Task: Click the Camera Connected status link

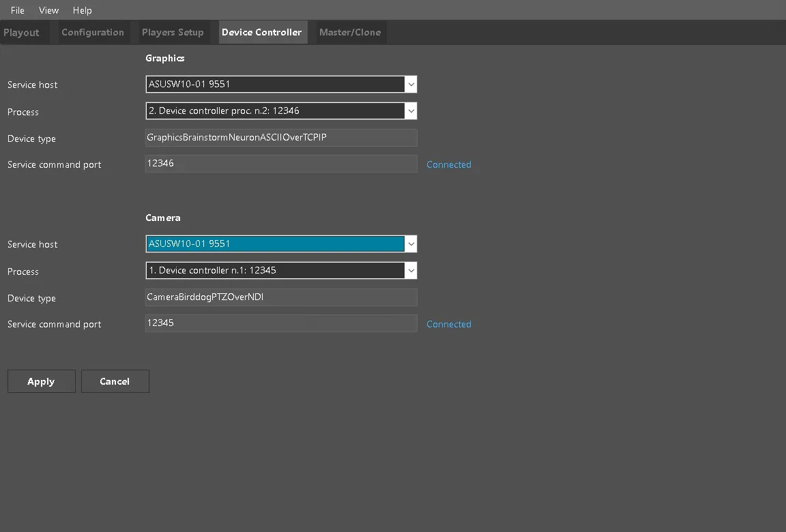Action: pyautogui.click(x=449, y=324)
